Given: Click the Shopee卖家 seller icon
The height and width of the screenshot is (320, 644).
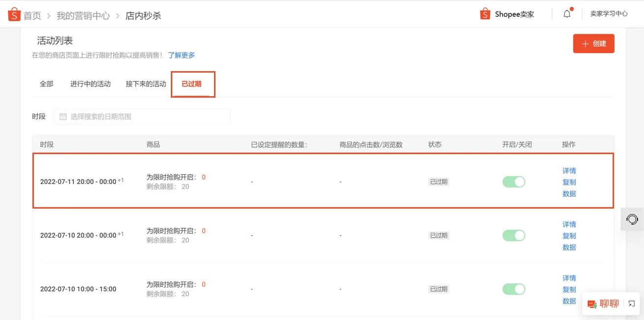Looking at the screenshot, I should pyautogui.click(x=485, y=14).
